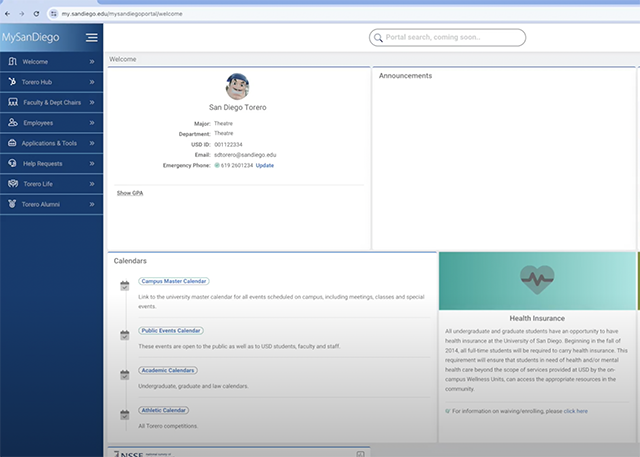Image resolution: width=640 pixels, height=457 pixels.
Task: Click the Help Requests headset icon
Action: 12,163
